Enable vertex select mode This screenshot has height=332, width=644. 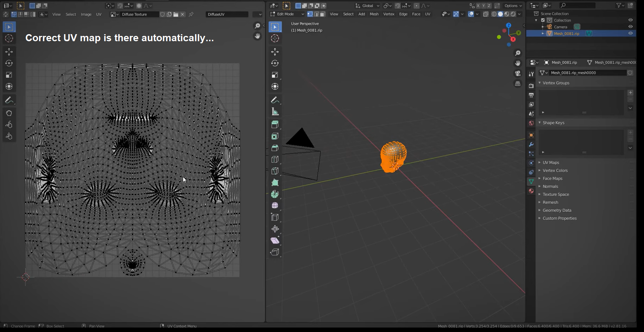310,14
